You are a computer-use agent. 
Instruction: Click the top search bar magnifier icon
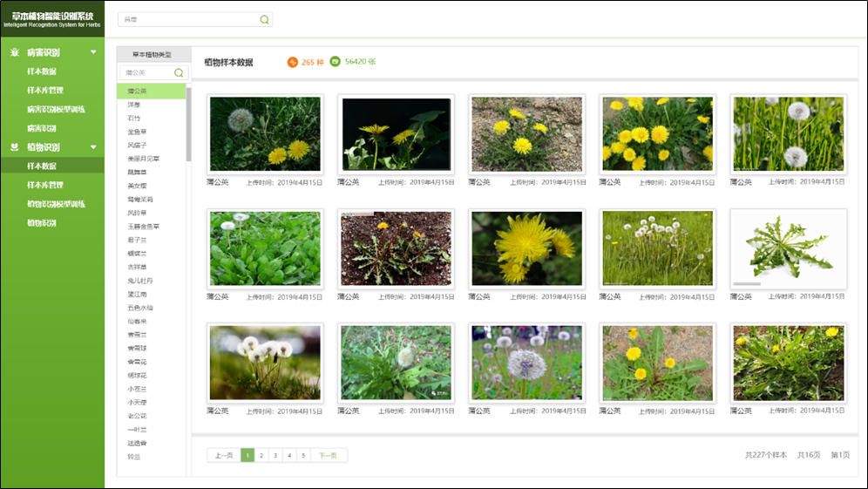point(264,19)
